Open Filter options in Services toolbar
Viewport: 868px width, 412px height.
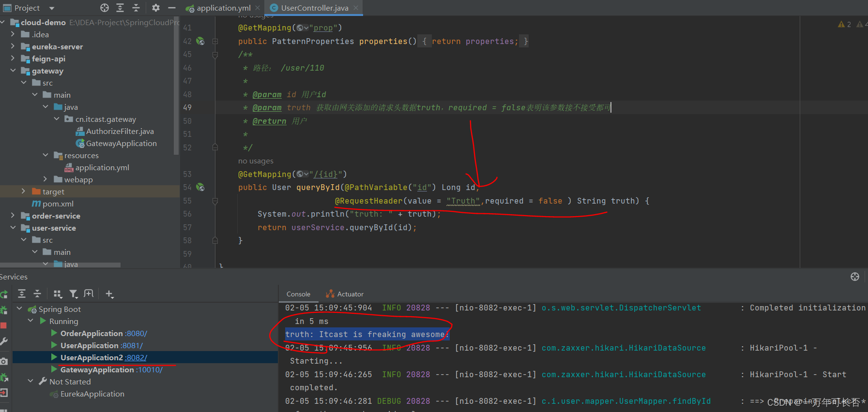click(x=74, y=294)
